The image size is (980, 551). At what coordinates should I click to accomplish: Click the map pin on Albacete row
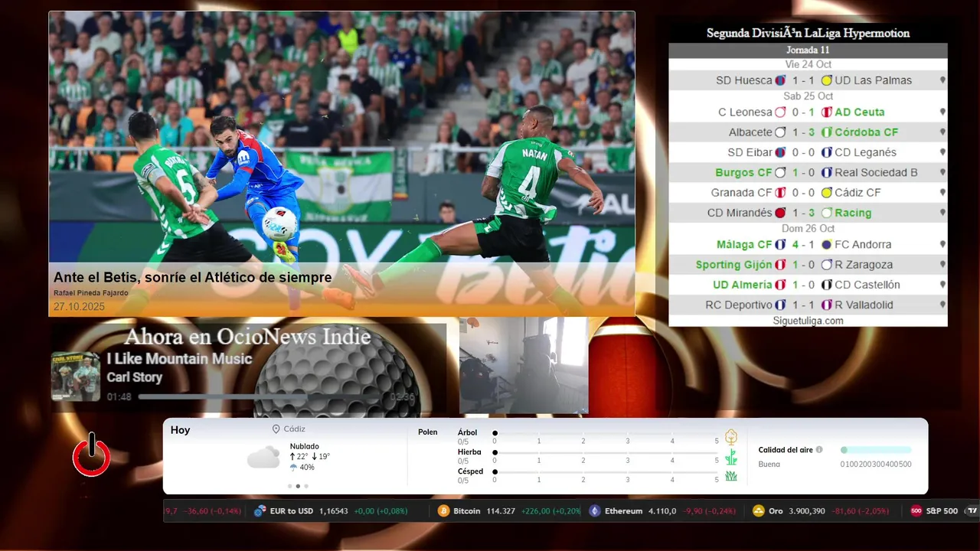(x=942, y=132)
